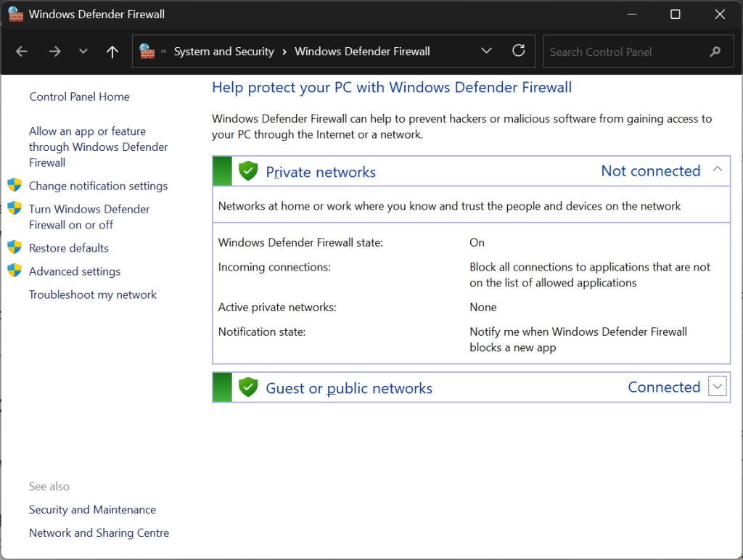Viewport: 743px width, 560px height.
Task: Click the Forward navigation arrow
Action: [x=54, y=52]
